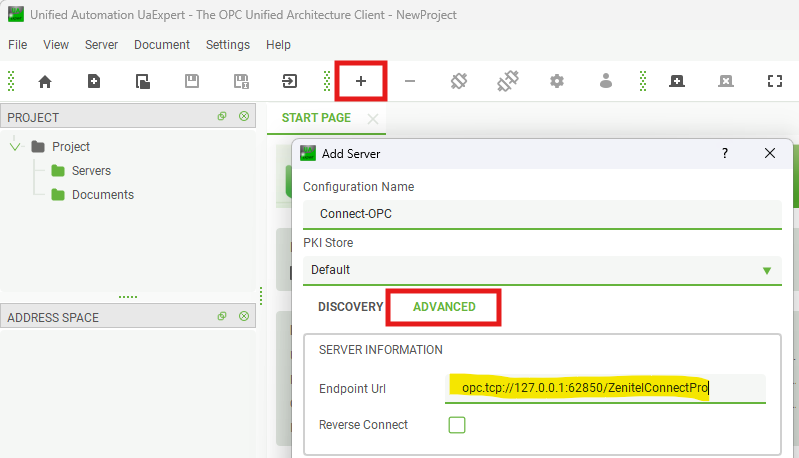Click the Change User icon
The height and width of the screenshot is (458, 799).
pos(606,81)
